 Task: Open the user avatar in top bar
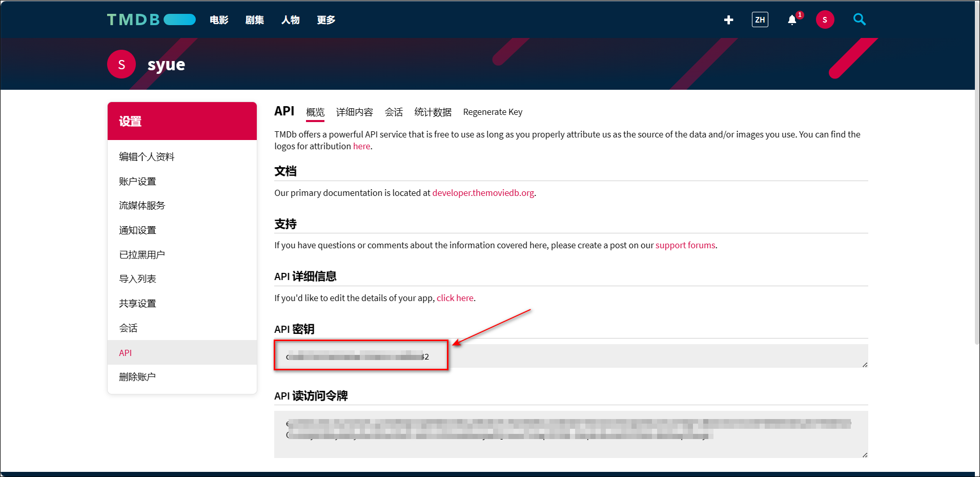coord(825,20)
